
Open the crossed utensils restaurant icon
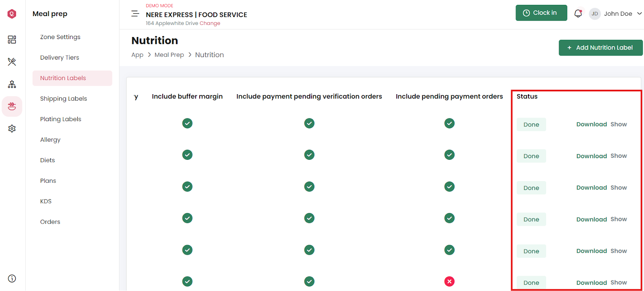point(12,62)
